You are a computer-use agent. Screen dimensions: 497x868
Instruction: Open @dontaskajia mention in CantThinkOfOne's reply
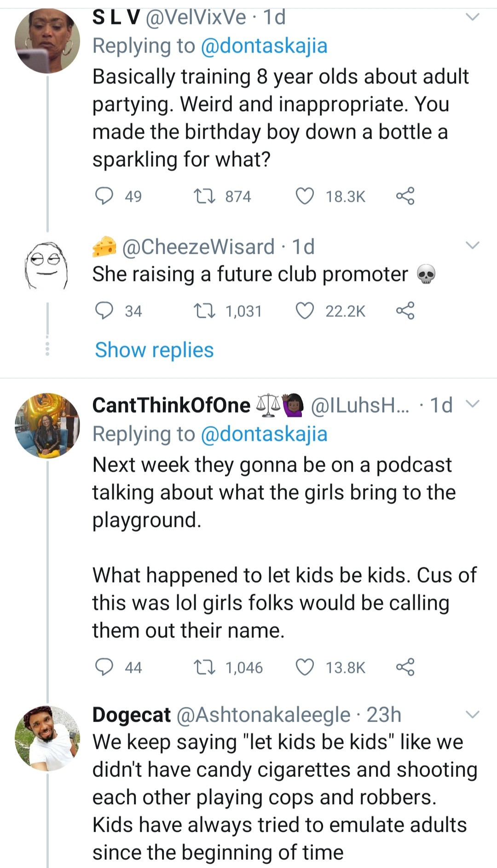264,434
